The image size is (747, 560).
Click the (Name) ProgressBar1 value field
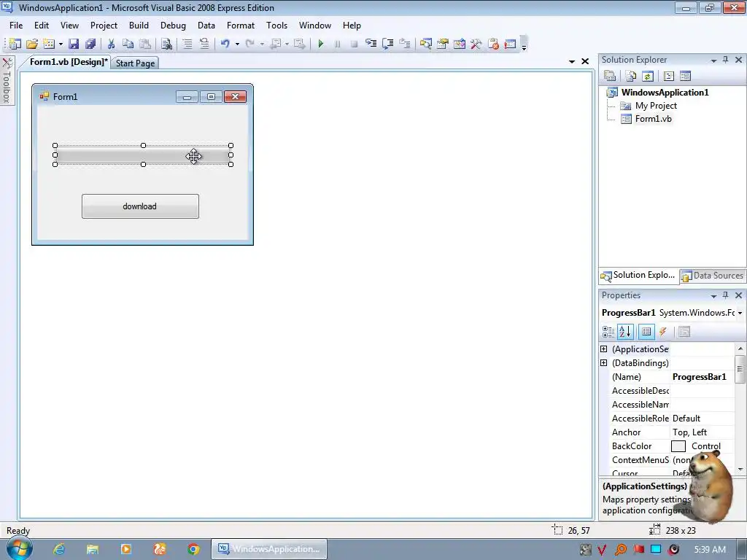pyautogui.click(x=703, y=377)
